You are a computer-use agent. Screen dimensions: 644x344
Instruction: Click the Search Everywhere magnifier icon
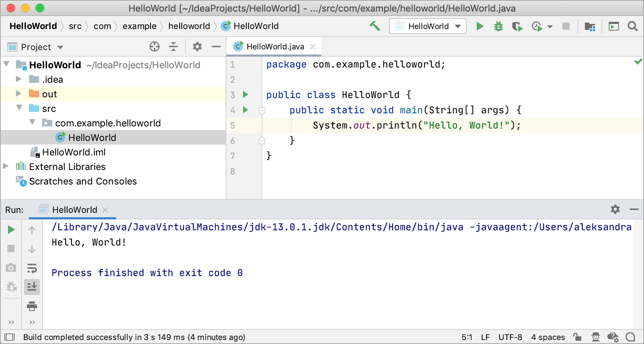pyautogui.click(x=632, y=26)
